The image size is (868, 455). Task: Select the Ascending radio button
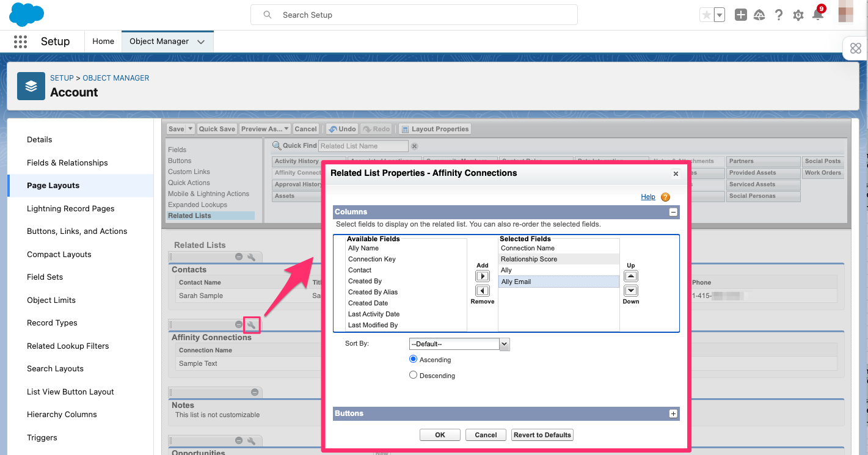413,359
